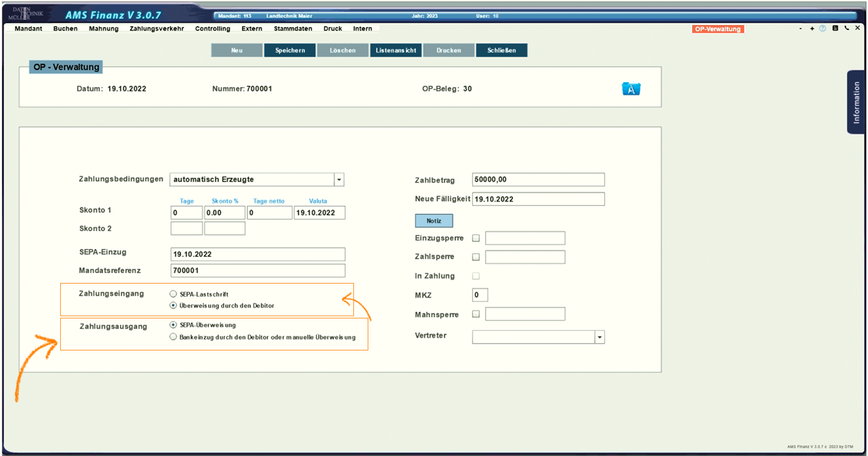Tick the Mahnsperre checkbox
Image resolution: width=868 pixels, height=456 pixels.
click(476, 314)
